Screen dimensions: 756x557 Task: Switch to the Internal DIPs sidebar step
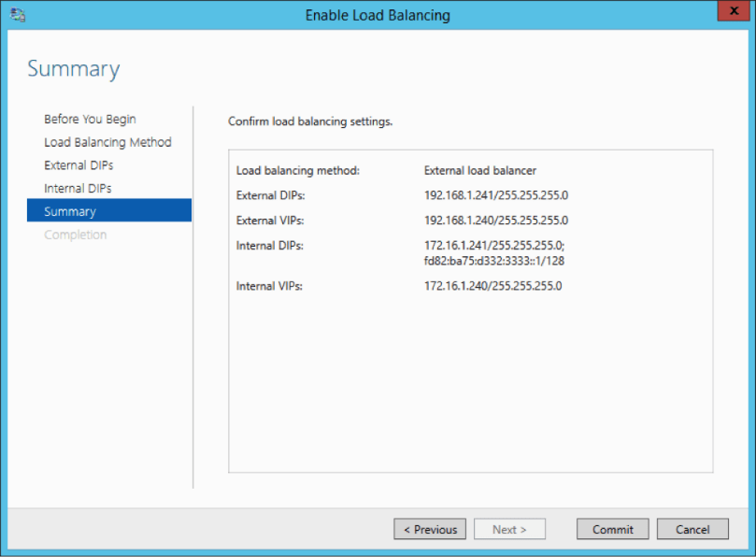click(78, 189)
